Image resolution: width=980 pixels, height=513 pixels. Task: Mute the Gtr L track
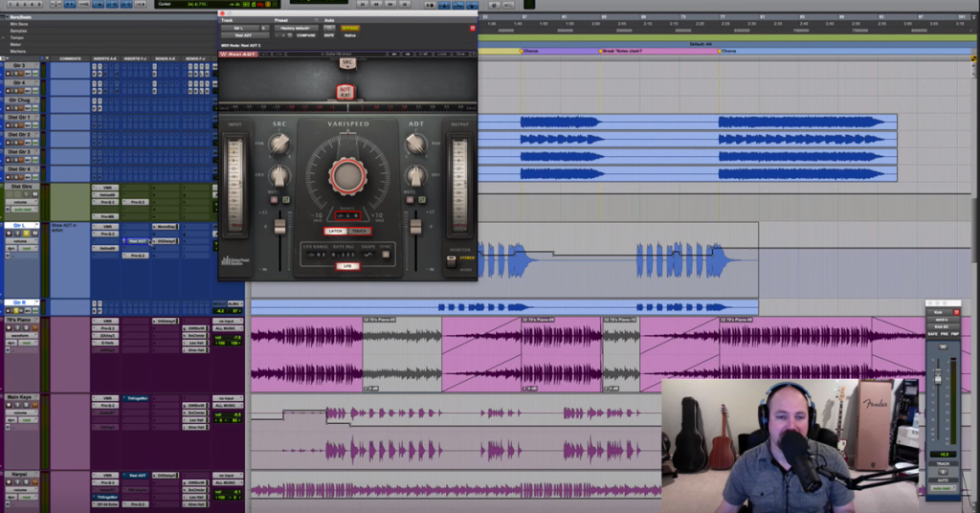click(x=35, y=234)
